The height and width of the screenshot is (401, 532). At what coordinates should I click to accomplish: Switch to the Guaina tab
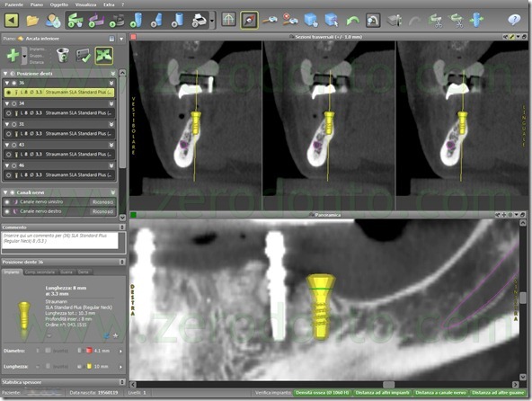click(x=66, y=272)
